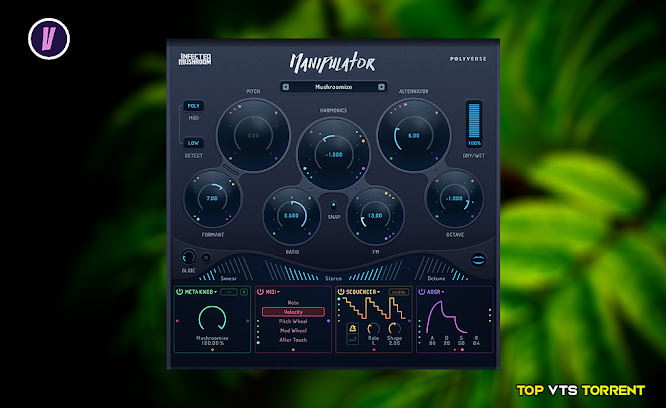Click the ADSR Release value 64
The height and width of the screenshot is (408, 666).
[476, 343]
